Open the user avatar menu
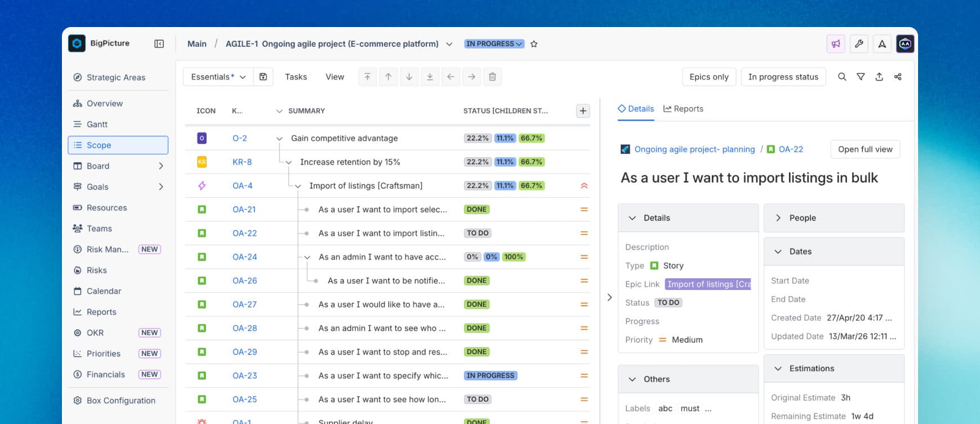This screenshot has width=980, height=424. coord(905,44)
